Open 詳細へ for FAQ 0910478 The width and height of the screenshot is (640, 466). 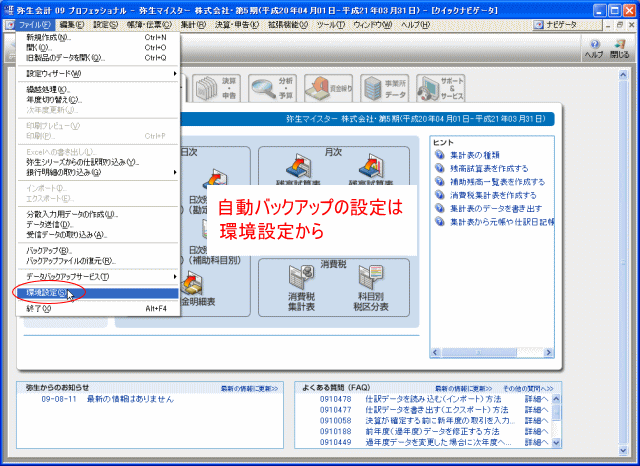536,399
